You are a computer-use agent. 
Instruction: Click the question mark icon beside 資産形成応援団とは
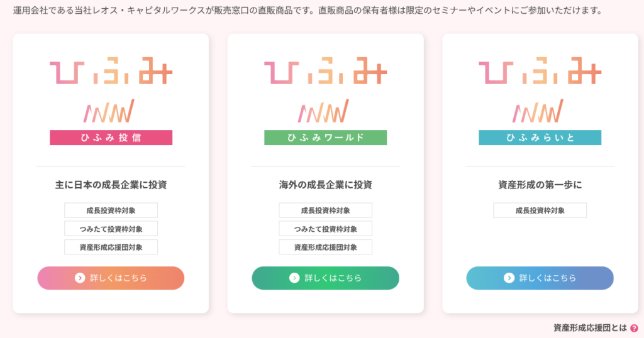click(x=634, y=328)
